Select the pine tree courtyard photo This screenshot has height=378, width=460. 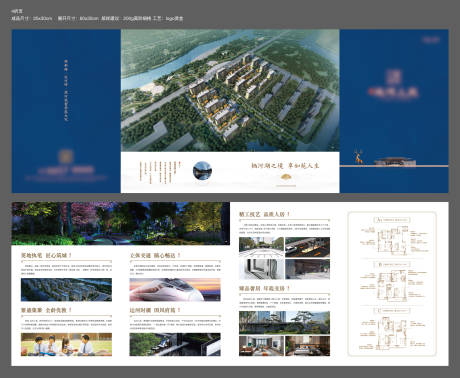[284, 323]
